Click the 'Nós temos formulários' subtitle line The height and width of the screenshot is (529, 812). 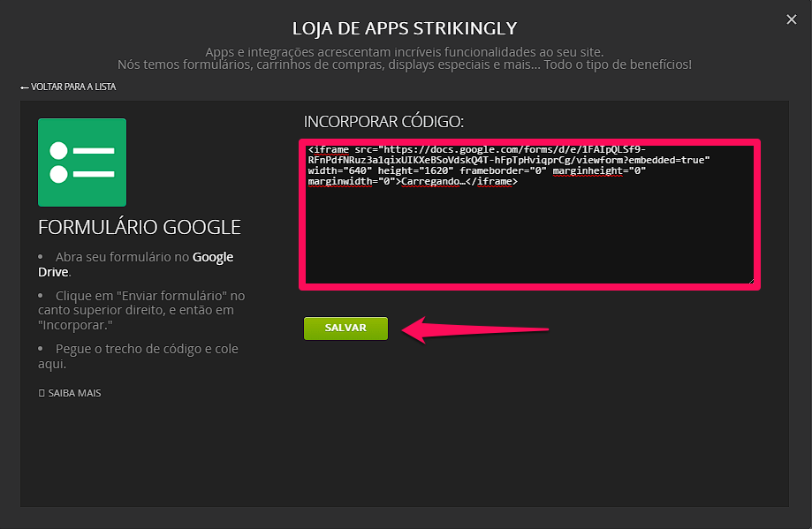tap(405, 64)
